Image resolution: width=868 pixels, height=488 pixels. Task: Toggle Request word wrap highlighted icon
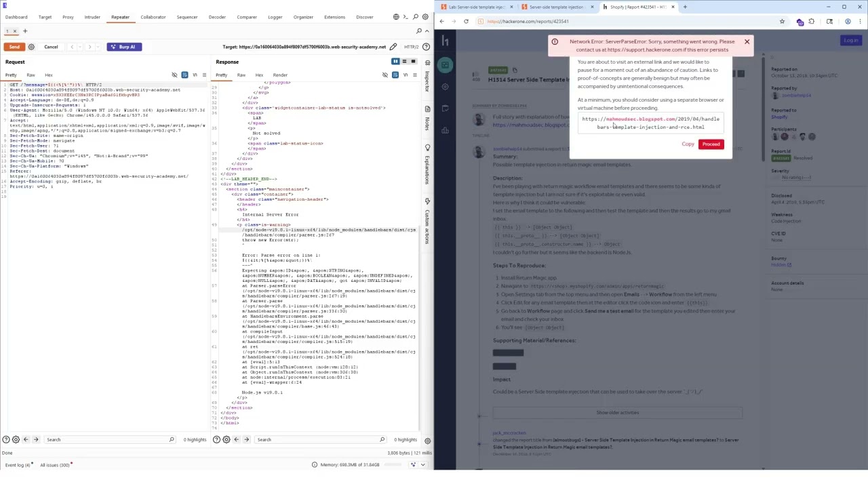(184, 75)
